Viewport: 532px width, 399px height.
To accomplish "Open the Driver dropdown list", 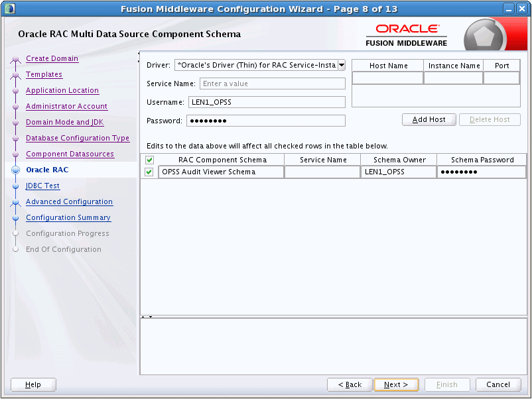I will point(342,65).
